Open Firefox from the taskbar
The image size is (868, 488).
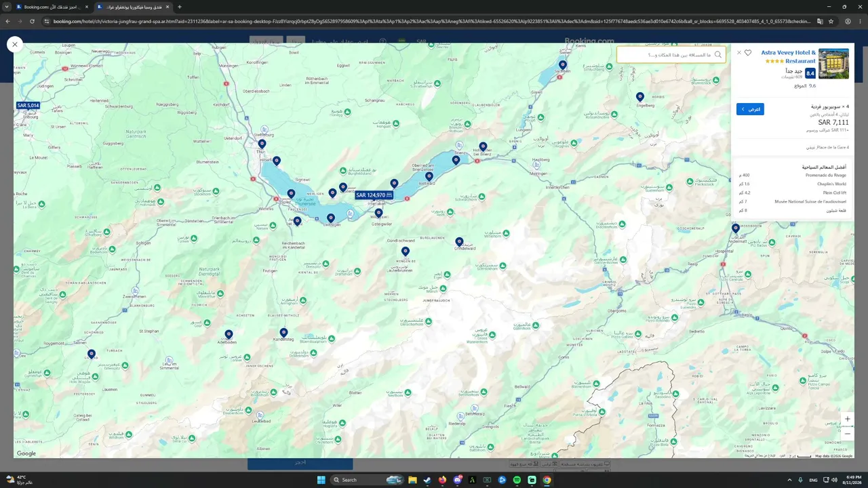point(442,480)
